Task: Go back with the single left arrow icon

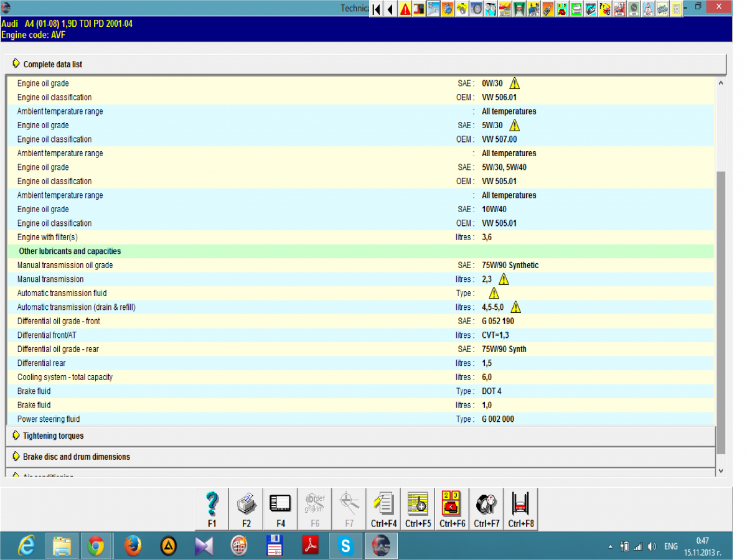Action: pyautogui.click(x=390, y=9)
